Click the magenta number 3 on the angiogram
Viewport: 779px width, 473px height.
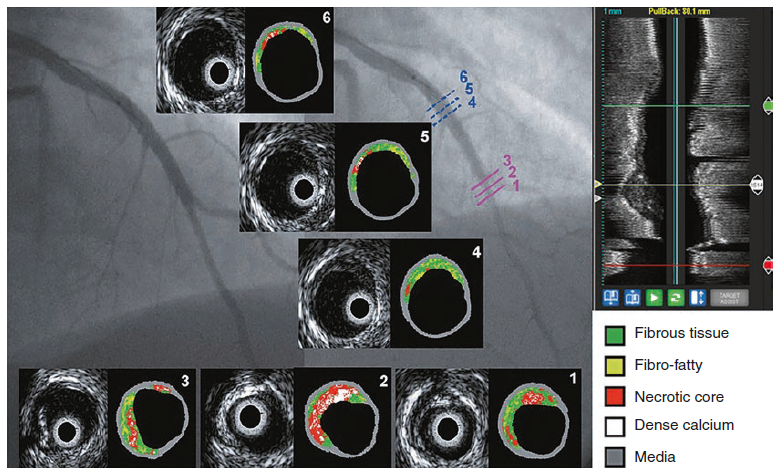[x=507, y=160]
